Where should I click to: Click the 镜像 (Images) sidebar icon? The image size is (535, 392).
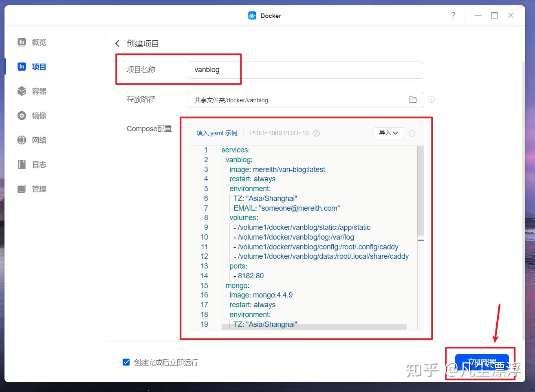tap(21, 115)
